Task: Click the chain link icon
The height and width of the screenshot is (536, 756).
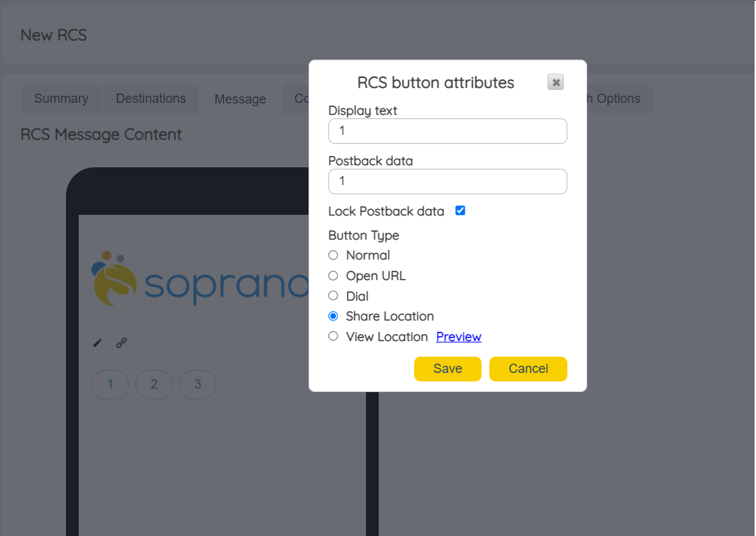Action: pos(121,343)
